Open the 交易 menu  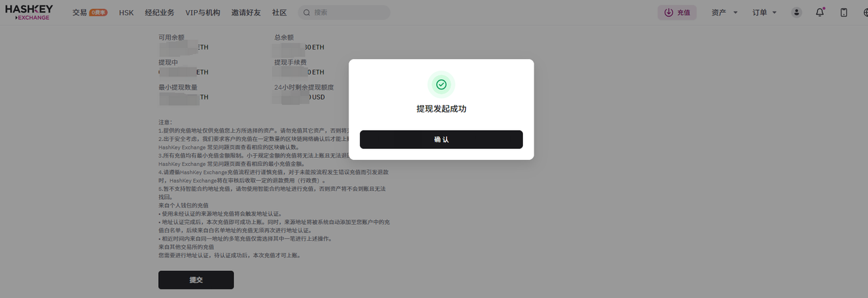(x=79, y=13)
